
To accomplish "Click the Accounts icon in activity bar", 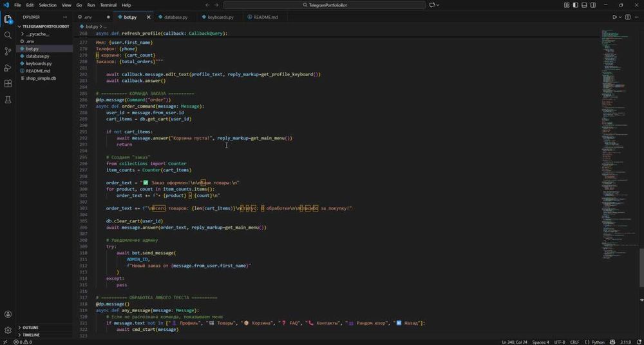I will point(8,314).
